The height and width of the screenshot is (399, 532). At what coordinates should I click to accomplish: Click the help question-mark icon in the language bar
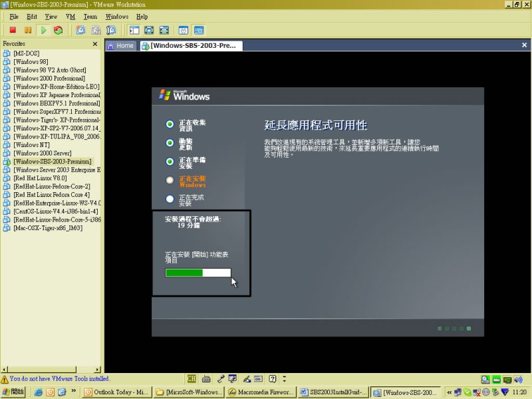coord(273,378)
